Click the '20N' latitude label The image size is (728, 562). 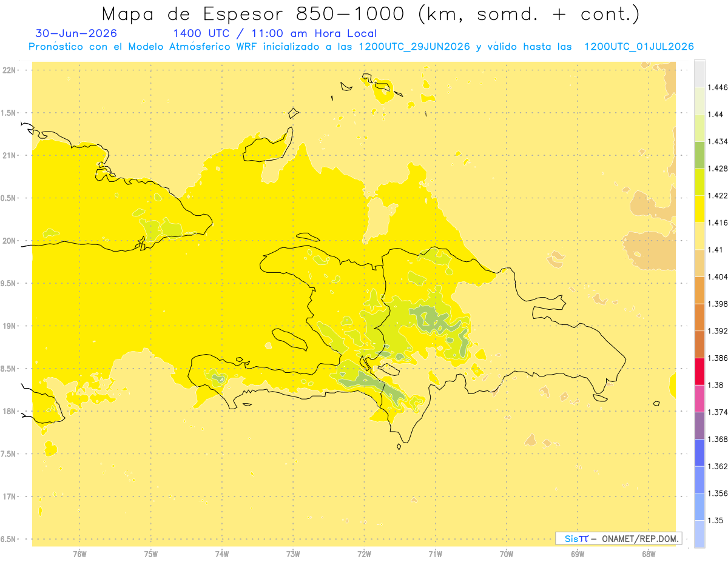(10, 241)
